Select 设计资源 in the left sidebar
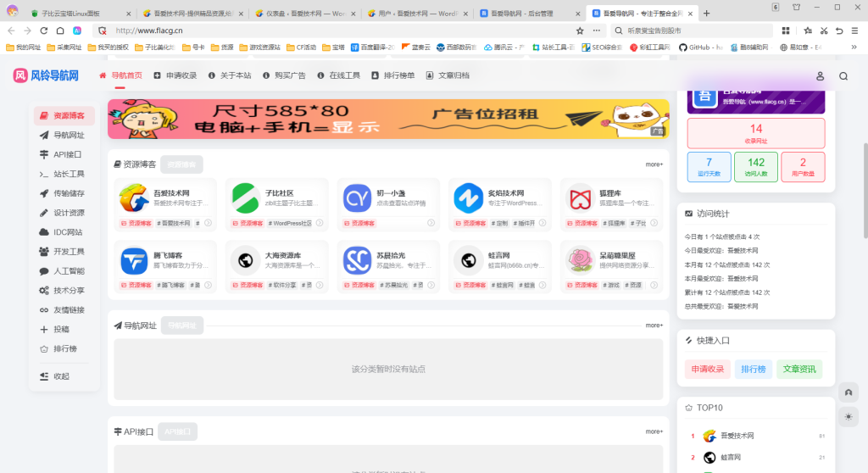This screenshot has width=868, height=473. pos(64,213)
